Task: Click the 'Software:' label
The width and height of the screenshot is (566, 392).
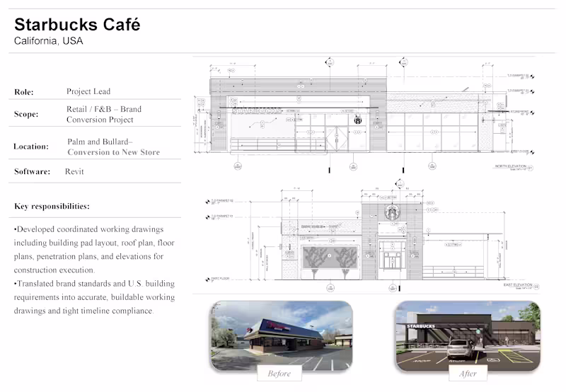Action: 32,171
